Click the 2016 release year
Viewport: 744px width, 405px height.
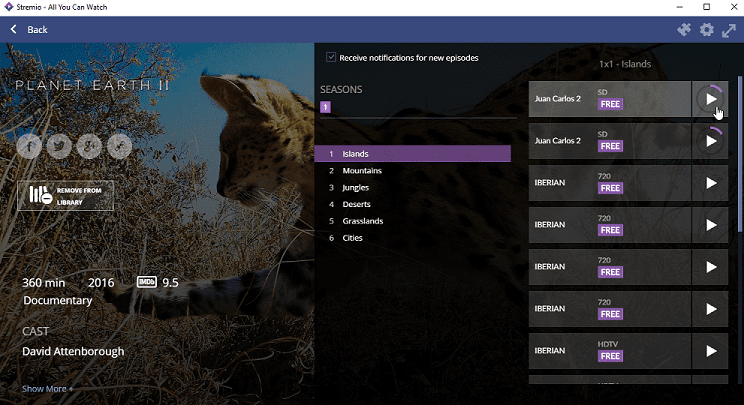point(101,283)
